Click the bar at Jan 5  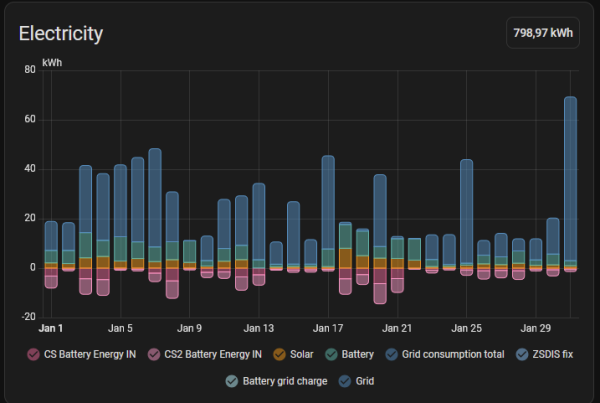point(121,216)
